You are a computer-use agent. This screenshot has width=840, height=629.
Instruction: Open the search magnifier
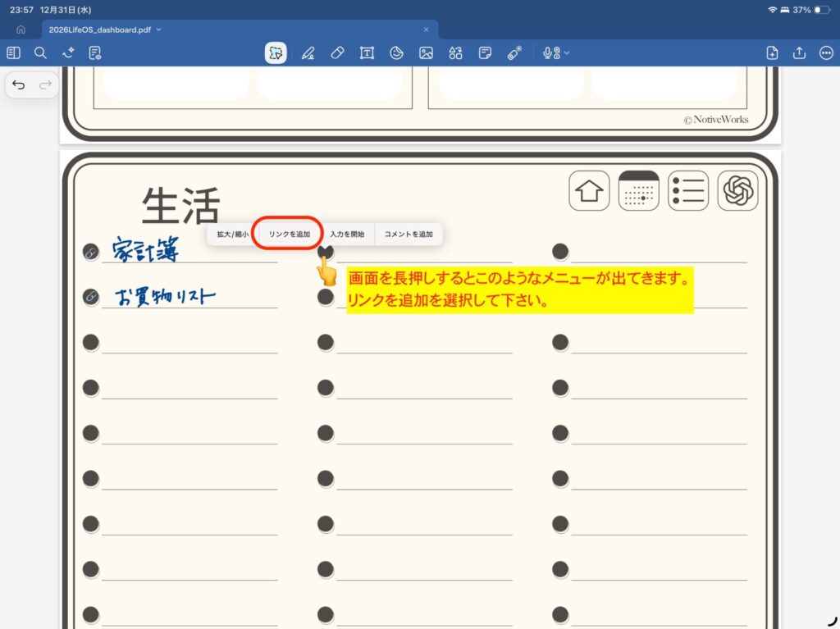click(x=40, y=53)
